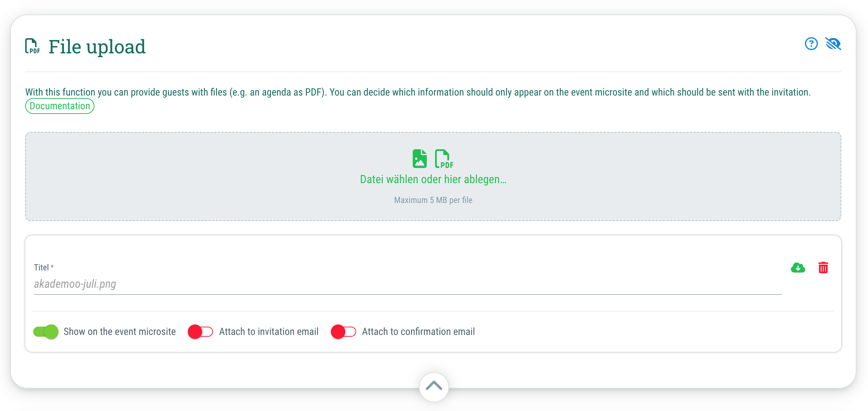Click the PDF icon in drop zone

click(444, 159)
